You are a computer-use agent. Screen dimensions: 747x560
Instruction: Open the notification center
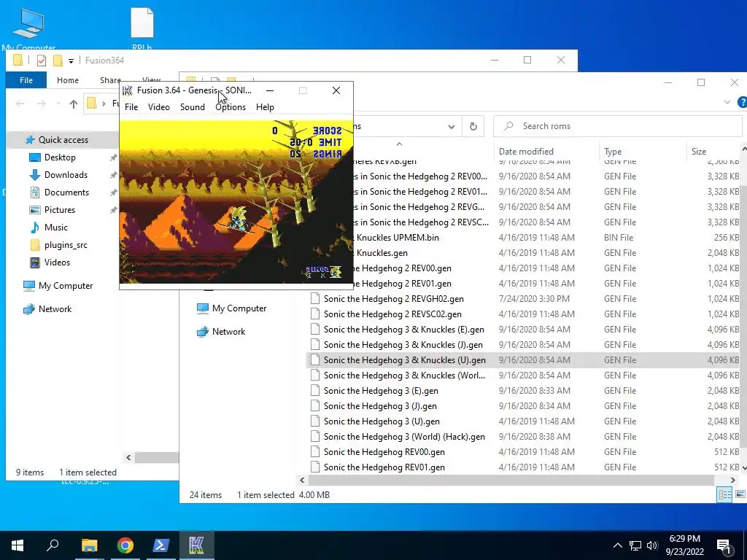point(724,545)
